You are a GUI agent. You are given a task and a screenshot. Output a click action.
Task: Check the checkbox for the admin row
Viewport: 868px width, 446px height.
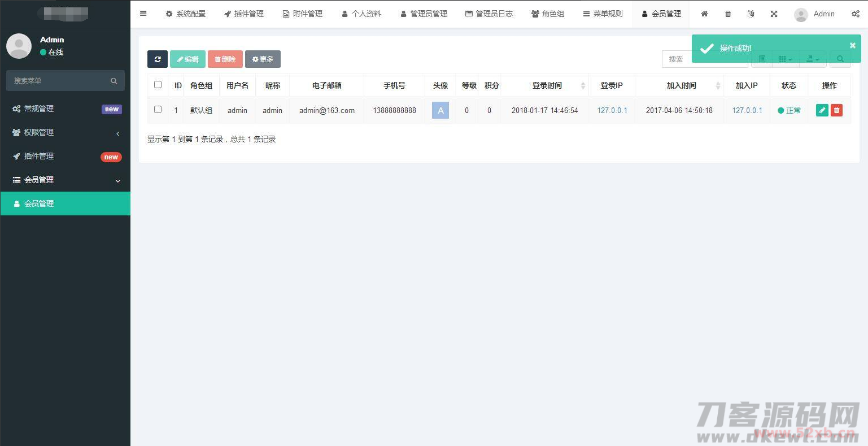pyautogui.click(x=158, y=110)
